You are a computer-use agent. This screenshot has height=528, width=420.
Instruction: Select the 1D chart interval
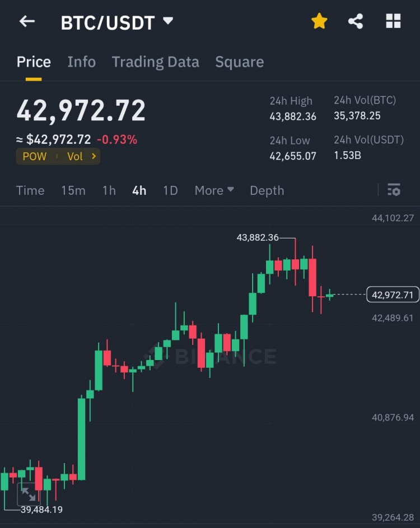[x=170, y=190]
